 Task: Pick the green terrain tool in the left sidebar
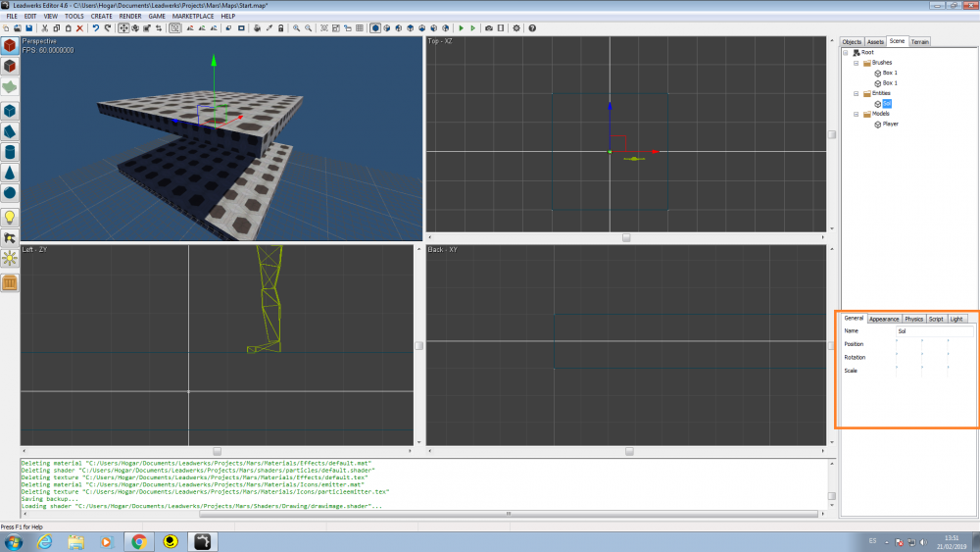pos(10,87)
